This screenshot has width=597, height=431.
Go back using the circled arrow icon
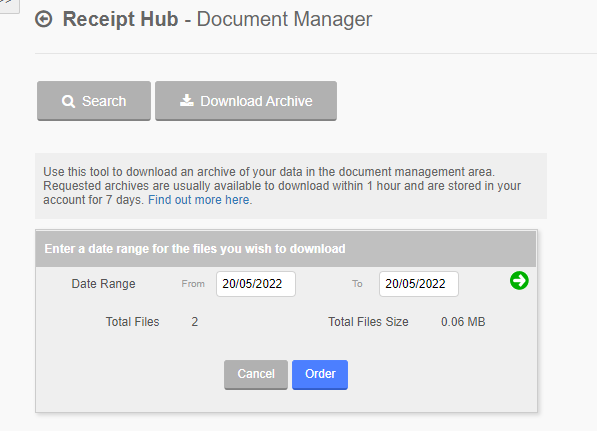(x=43, y=19)
